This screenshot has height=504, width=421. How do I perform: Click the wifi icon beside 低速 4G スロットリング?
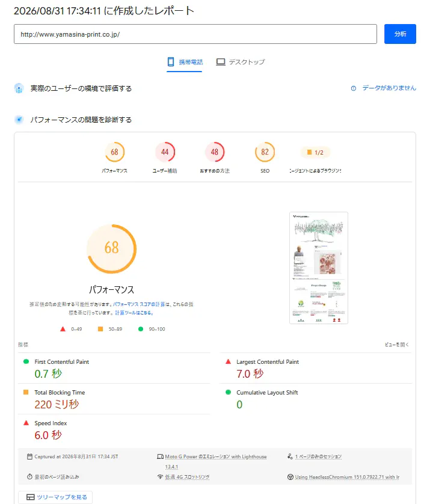(160, 477)
